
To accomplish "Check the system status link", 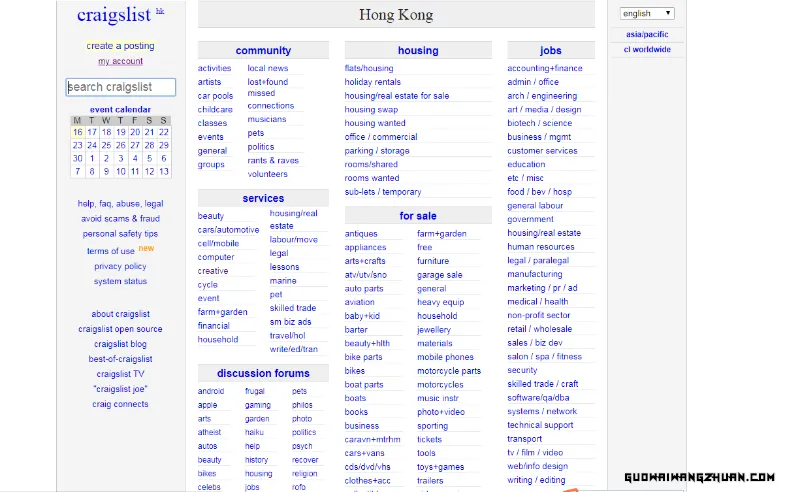I will 120,281.
